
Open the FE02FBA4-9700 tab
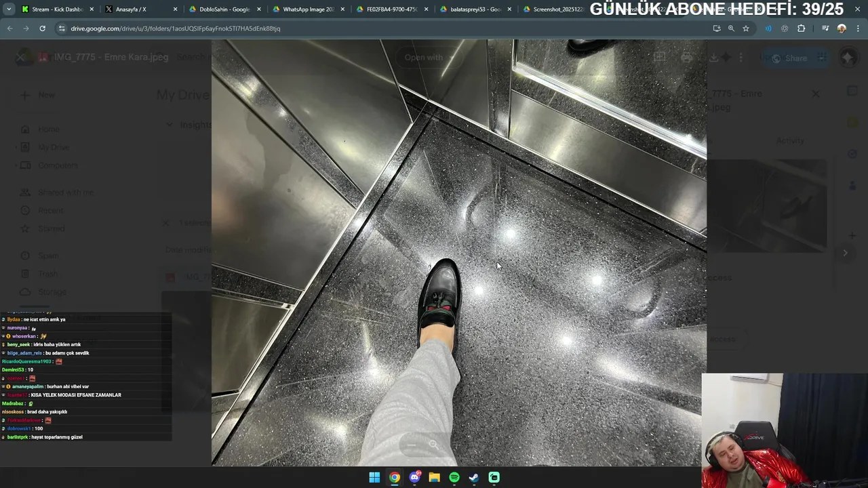coord(391,9)
